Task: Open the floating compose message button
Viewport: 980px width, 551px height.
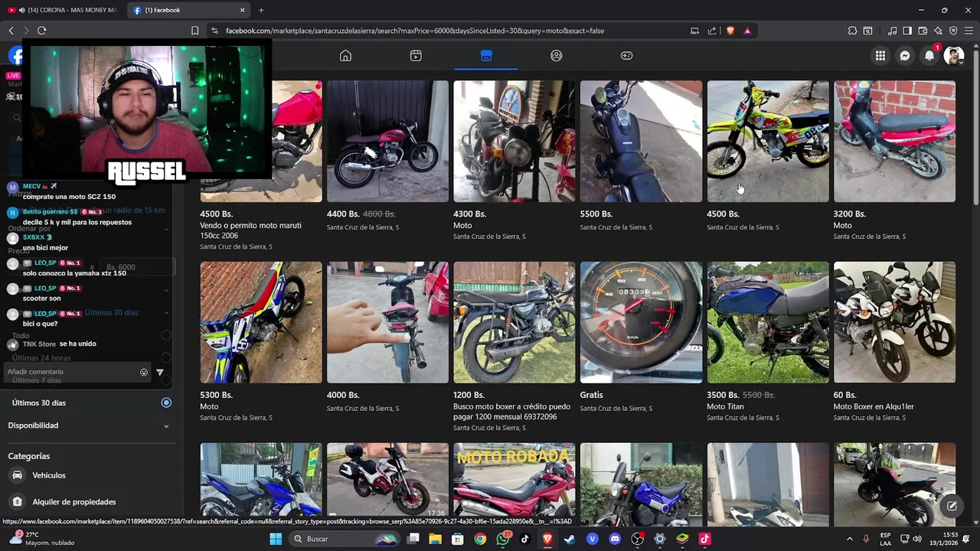Action: click(952, 506)
